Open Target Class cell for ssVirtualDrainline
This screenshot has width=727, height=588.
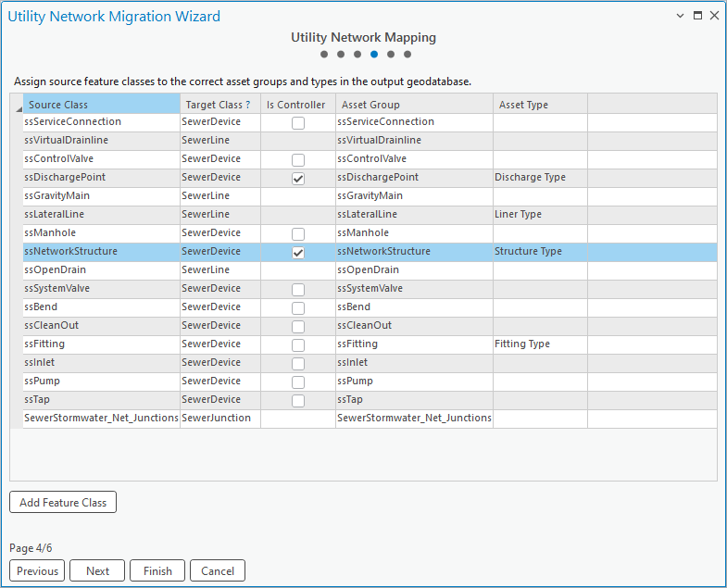coord(220,141)
